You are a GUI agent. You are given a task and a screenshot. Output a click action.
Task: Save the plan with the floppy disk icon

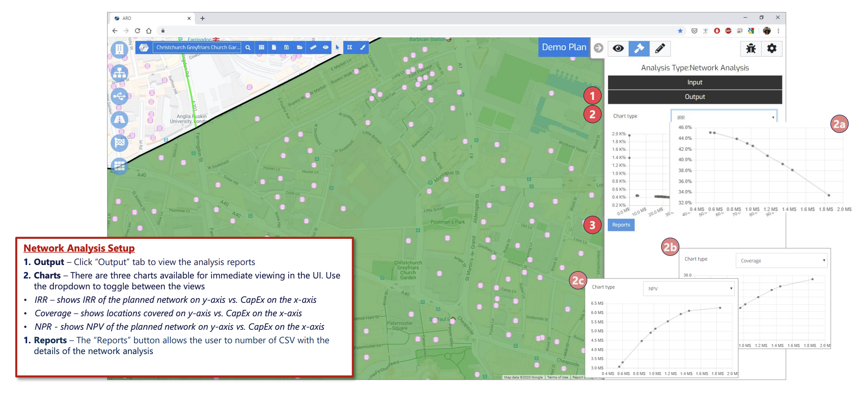[x=286, y=48]
